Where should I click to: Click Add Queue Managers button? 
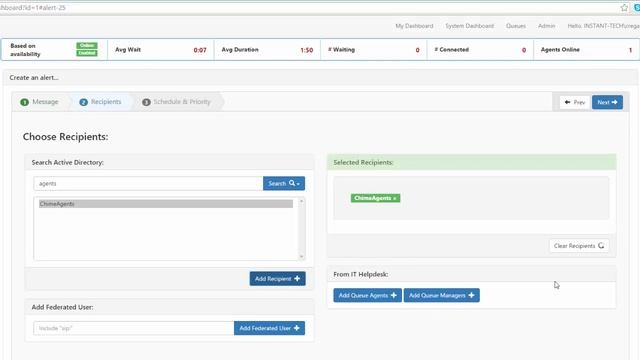point(442,296)
